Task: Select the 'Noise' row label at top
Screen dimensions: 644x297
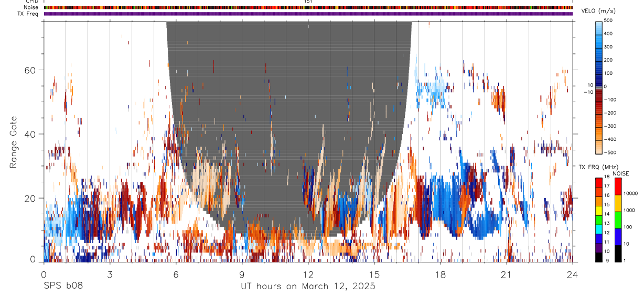Action: [x=31, y=7]
